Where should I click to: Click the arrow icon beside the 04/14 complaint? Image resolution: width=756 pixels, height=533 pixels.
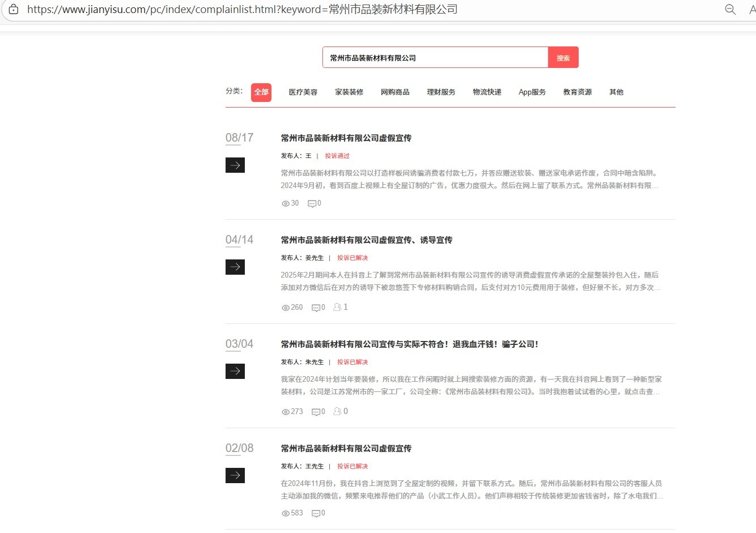click(235, 267)
